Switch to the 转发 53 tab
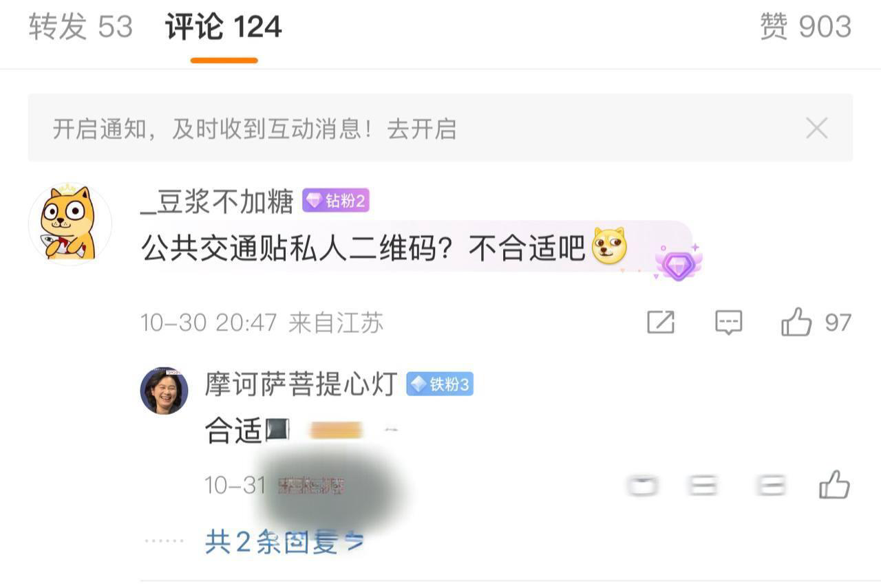 81,28
